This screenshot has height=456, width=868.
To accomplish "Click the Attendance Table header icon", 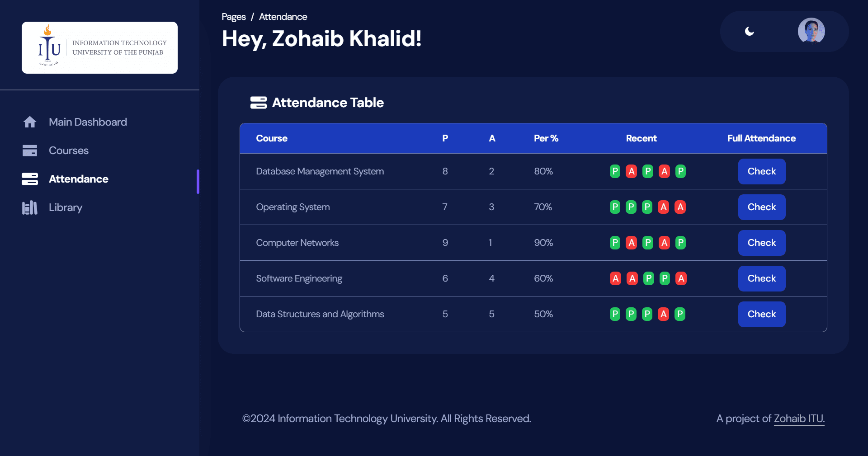I will [259, 103].
